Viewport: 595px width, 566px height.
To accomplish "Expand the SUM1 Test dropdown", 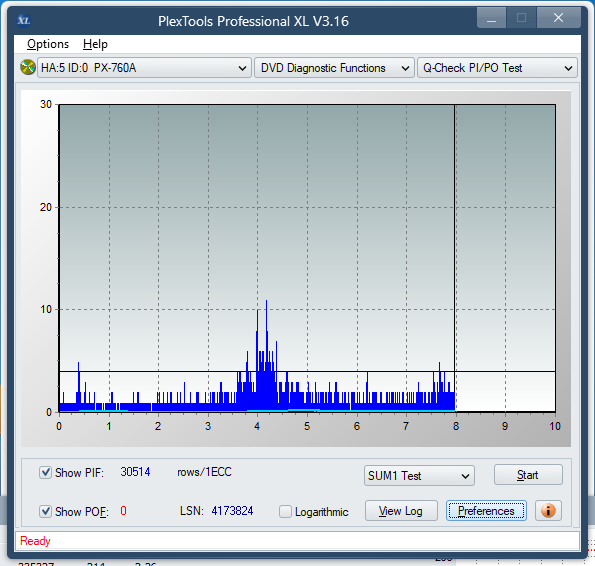I will pos(419,476).
